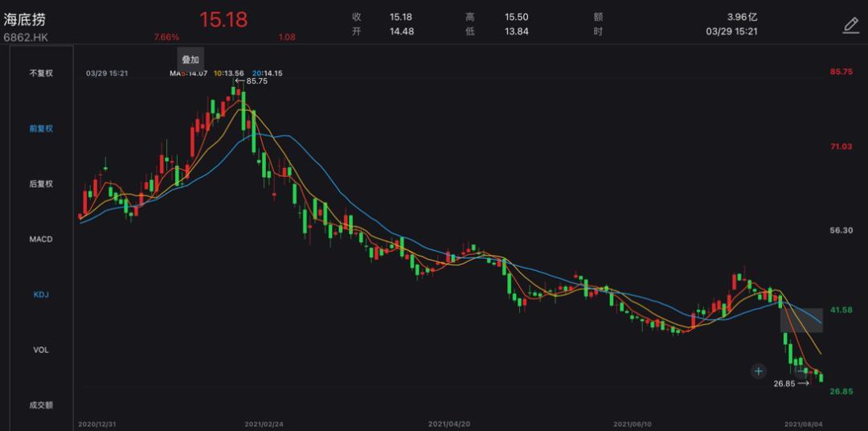Click the 2021/02/24 date axis label
The image size is (868, 431).
264,423
